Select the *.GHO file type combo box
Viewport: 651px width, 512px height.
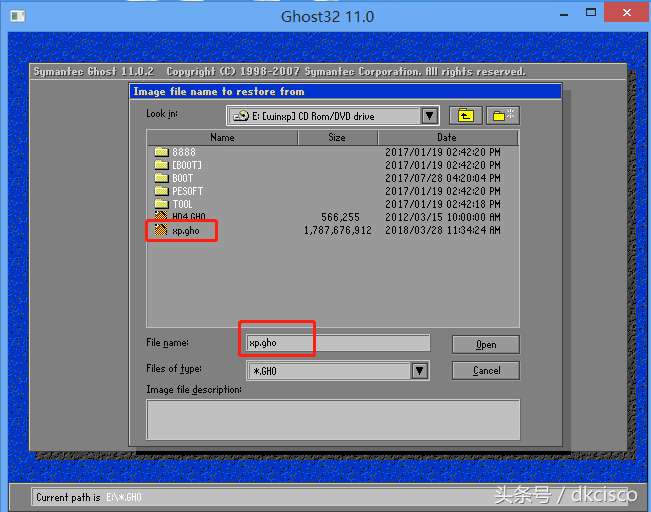(x=338, y=370)
